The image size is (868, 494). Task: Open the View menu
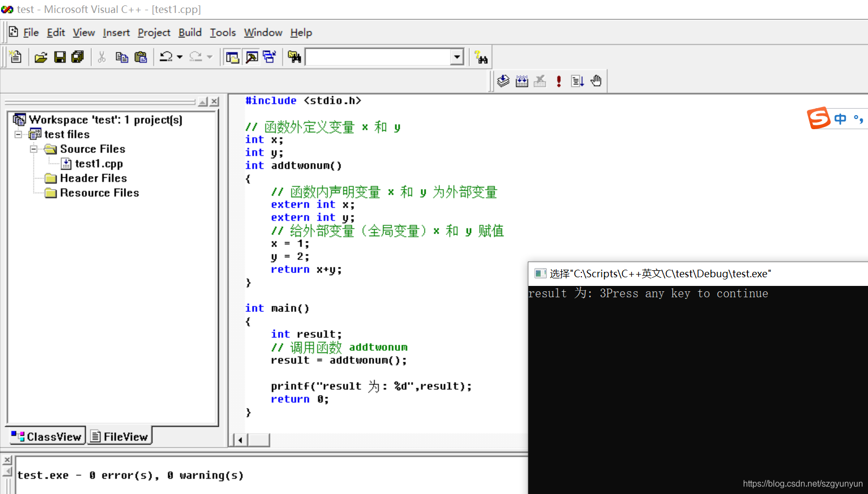tap(84, 32)
